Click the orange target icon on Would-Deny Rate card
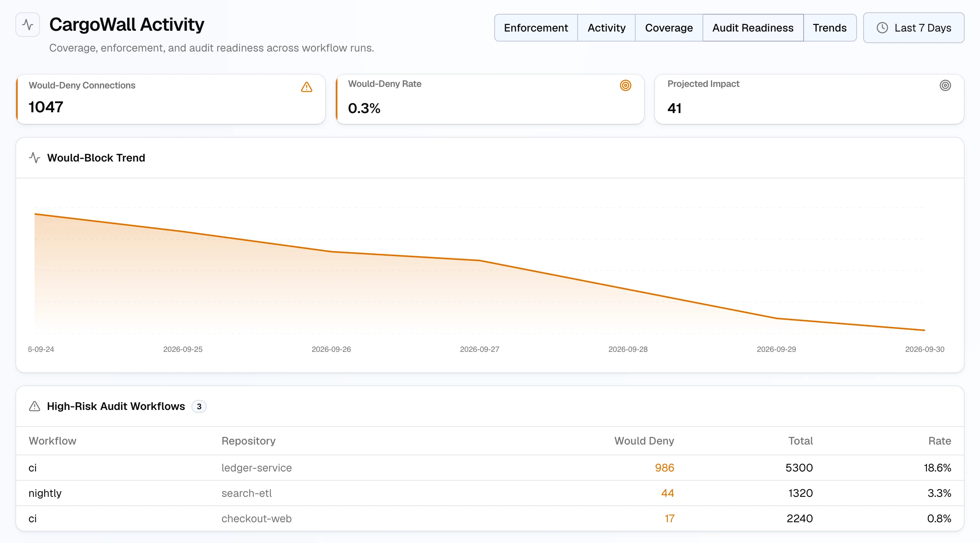The width and height of the screenshot is (980, 543). 626,85
